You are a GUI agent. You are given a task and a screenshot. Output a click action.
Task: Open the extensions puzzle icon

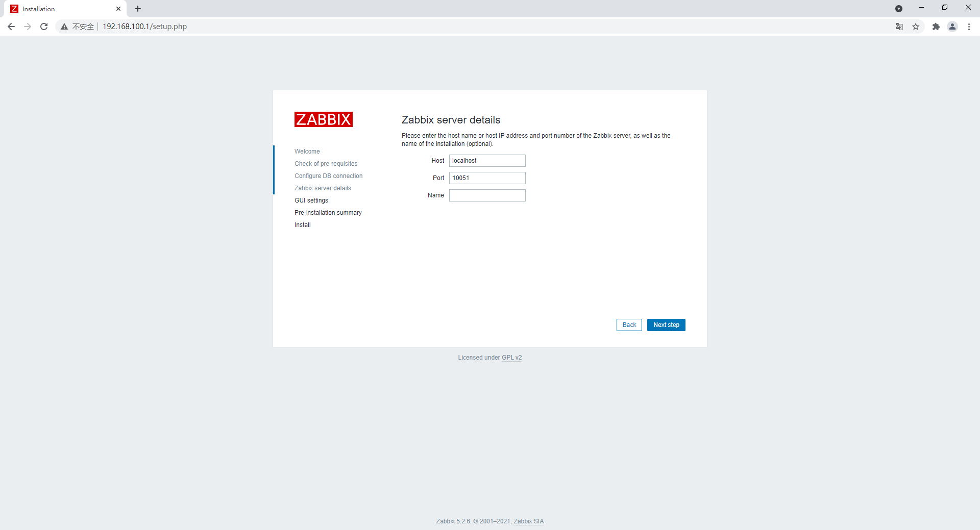pos(936,27)
